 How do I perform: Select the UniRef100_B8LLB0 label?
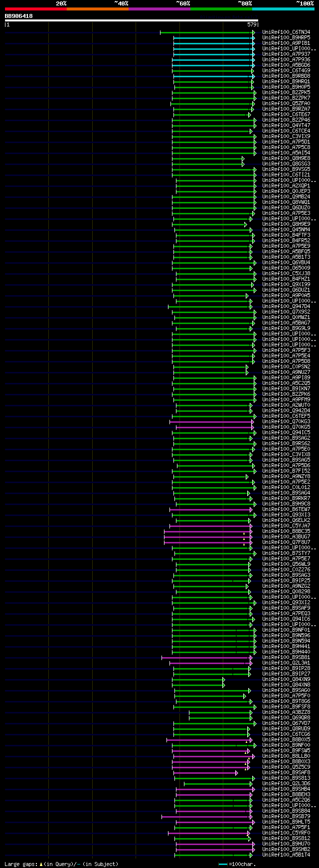286,756
